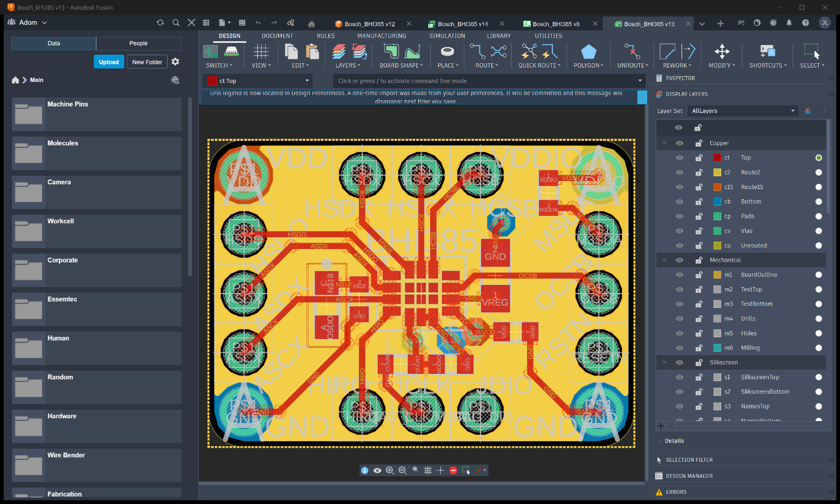840x504 pixels.
Task: Select the Polygon tool icon
Action: click(588, 52)
